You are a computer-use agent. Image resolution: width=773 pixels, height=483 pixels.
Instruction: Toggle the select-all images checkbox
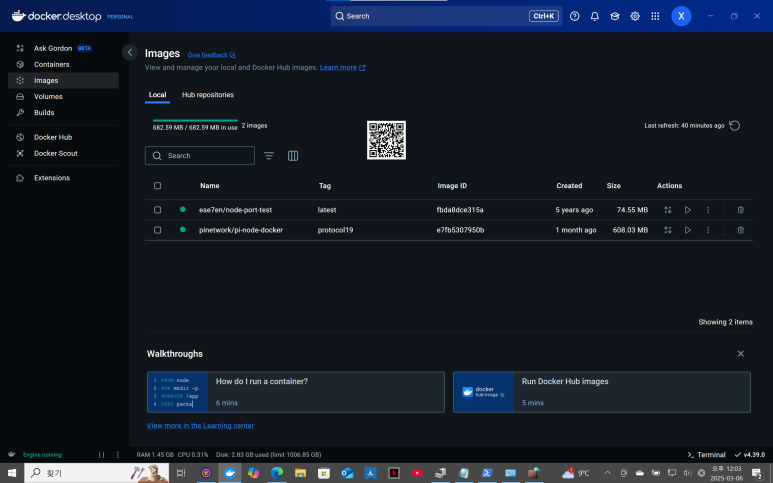point(157,186)
